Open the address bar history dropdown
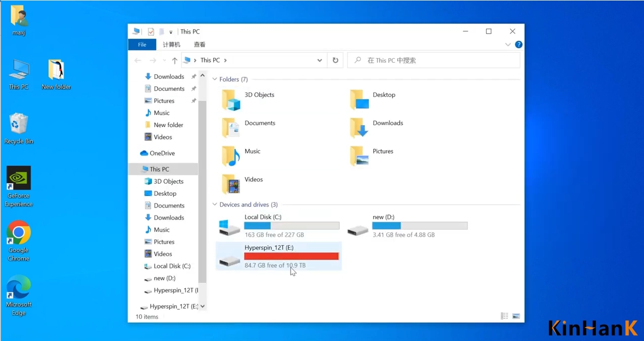 tap(319, 60)
